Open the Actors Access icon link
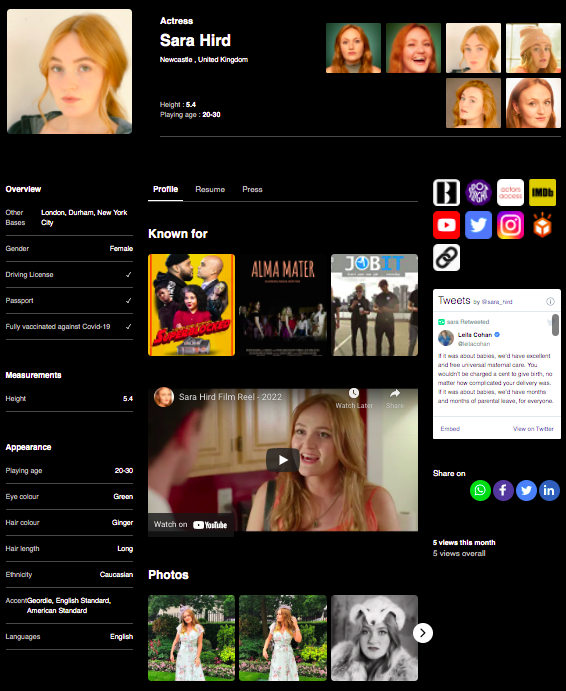Screen dimensions: 566x691 pyautogui.click(x=510, y=193)
